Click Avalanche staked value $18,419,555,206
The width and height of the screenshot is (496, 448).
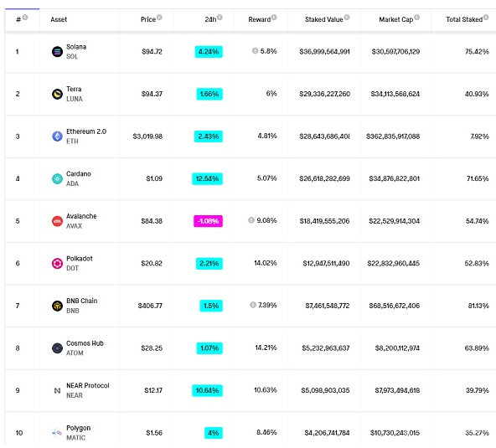point(324,221)
